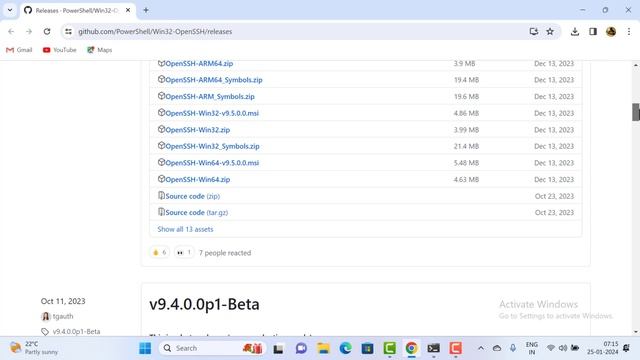Download OpenSSH-ARM64_Symbols.zip asset

214,80
